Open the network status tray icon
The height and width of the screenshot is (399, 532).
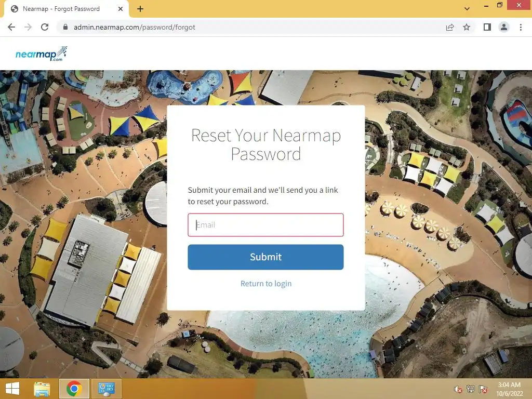pyautogui.click(x=471, y=389)
